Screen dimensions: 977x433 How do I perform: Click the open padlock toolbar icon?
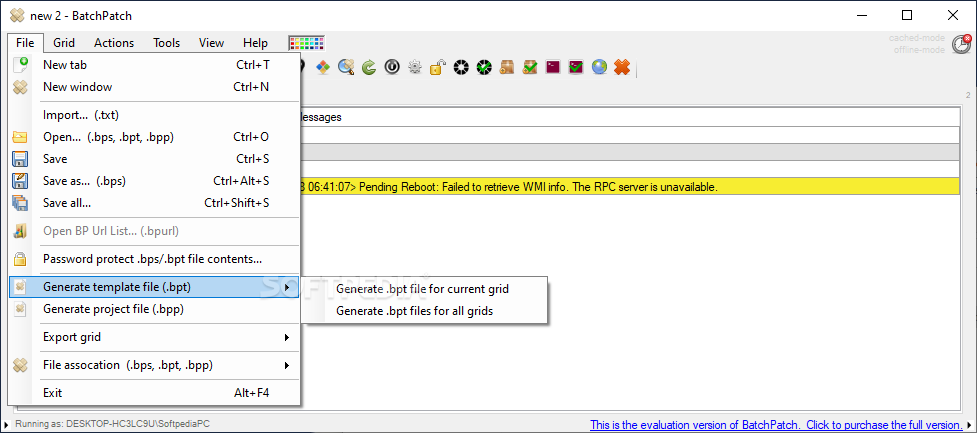438,67
